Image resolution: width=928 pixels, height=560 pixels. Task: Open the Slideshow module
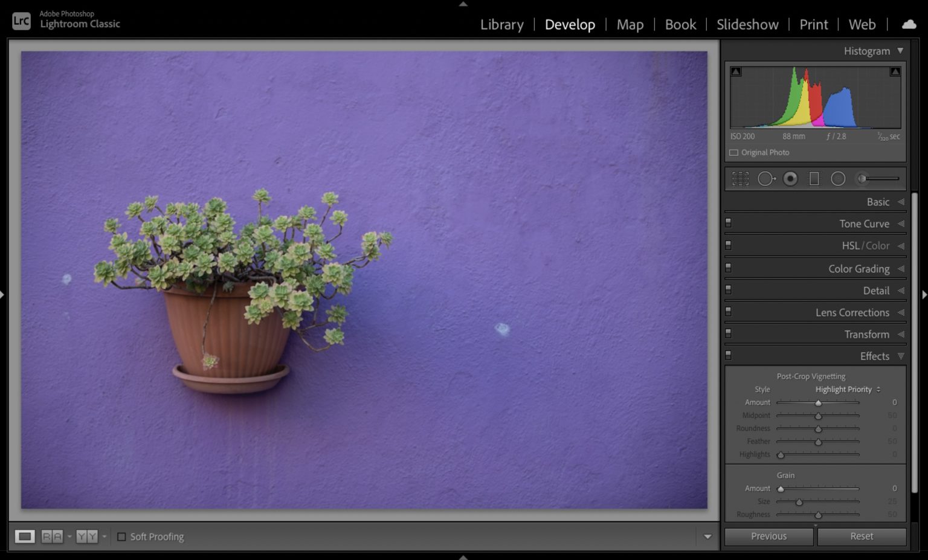(747, 25)
